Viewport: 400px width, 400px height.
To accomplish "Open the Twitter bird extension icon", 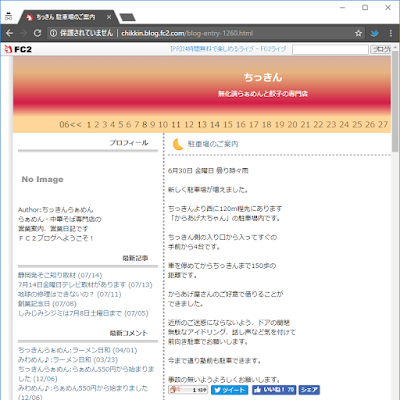I will (x=375, y=33).
